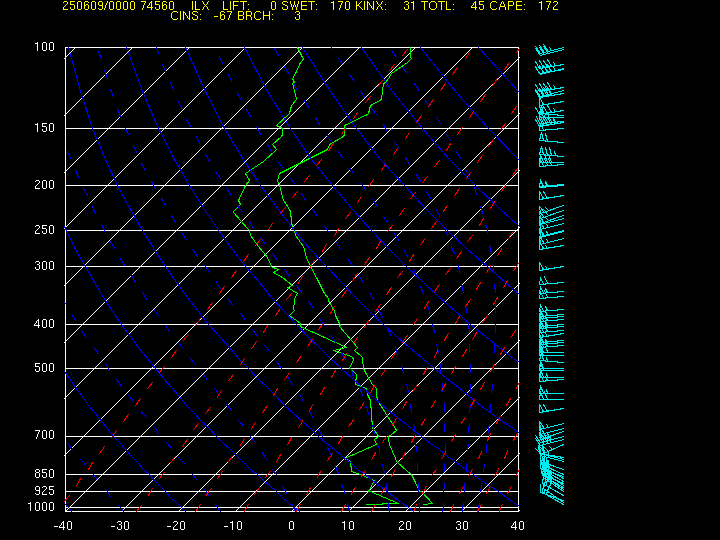
Task: Click the CINS value -67
Action: point(223,16)
